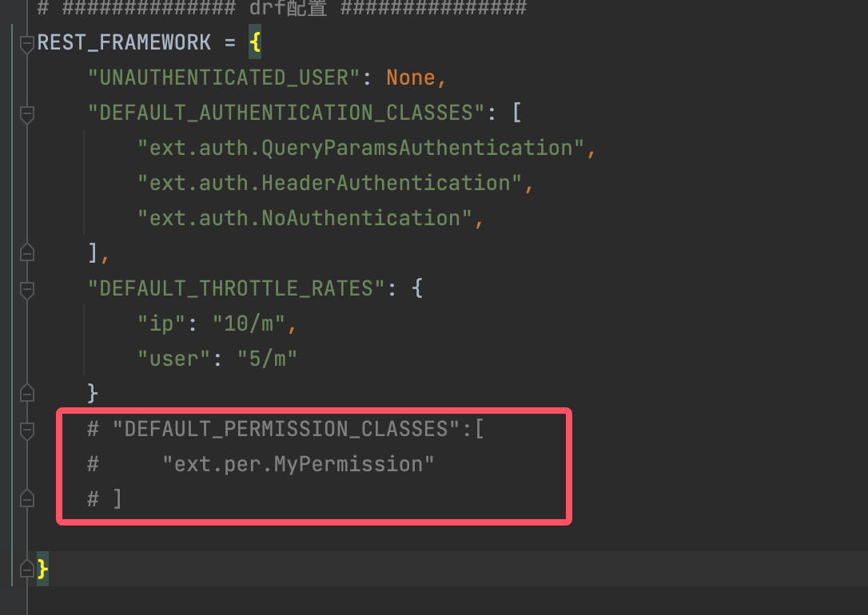Click "ext.auth.NoAuthentication" string

click(x=305, y=218)
